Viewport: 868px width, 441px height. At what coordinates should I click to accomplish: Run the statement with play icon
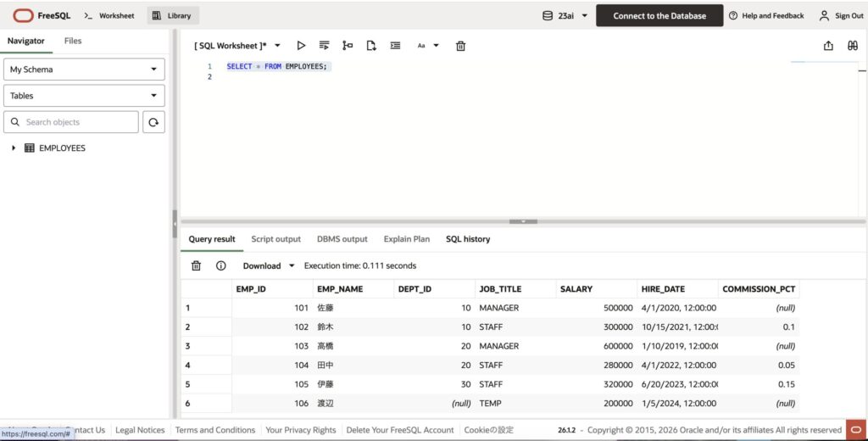pyautogui.click(x=301, y=46)
